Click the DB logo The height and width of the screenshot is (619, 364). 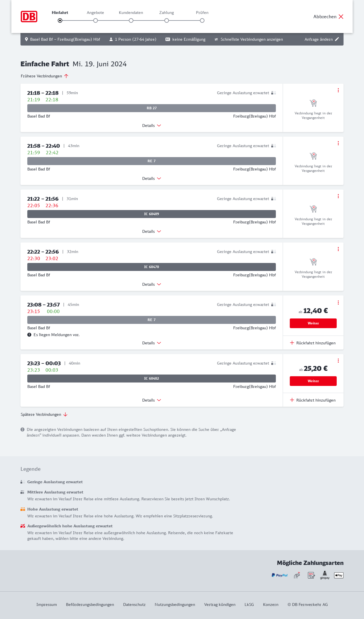tap(29, 17)
